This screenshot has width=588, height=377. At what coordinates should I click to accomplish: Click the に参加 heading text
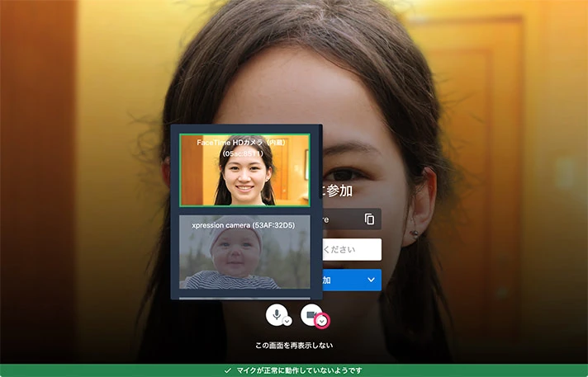pos(337,191)
